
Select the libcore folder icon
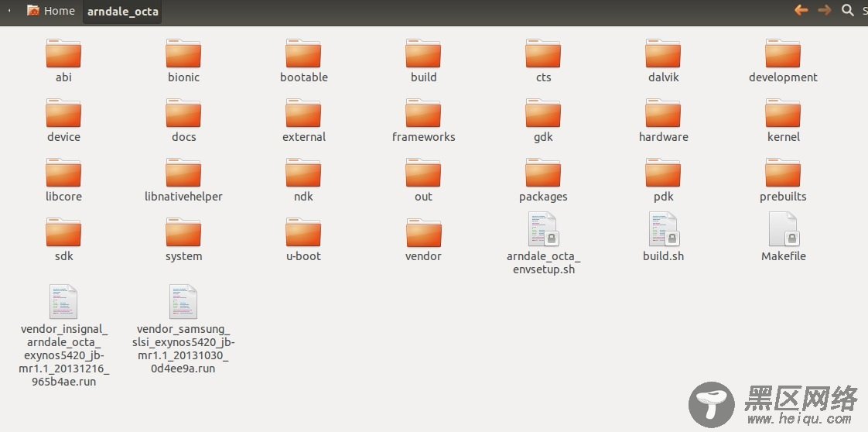coord(63,173)
